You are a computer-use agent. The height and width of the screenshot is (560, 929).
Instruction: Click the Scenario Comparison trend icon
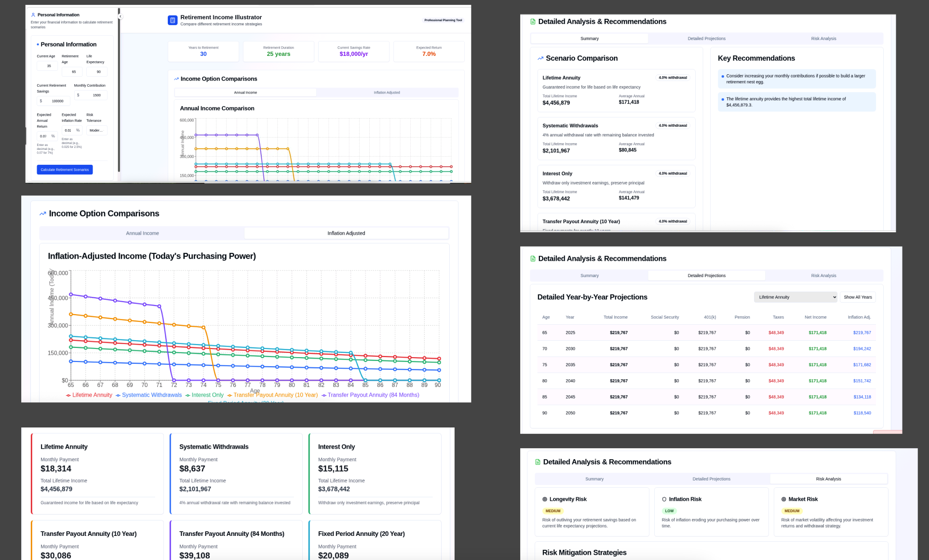point(540,58)
